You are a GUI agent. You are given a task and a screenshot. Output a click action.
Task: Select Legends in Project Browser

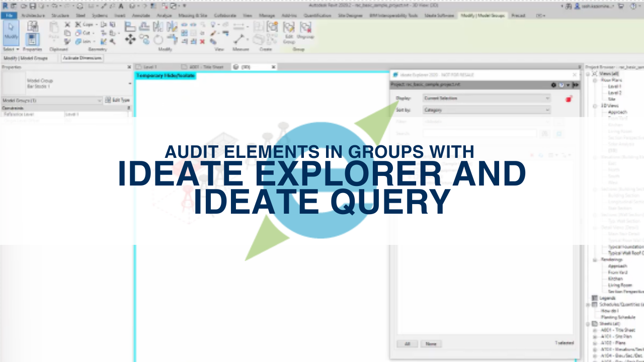coord(607,298)
